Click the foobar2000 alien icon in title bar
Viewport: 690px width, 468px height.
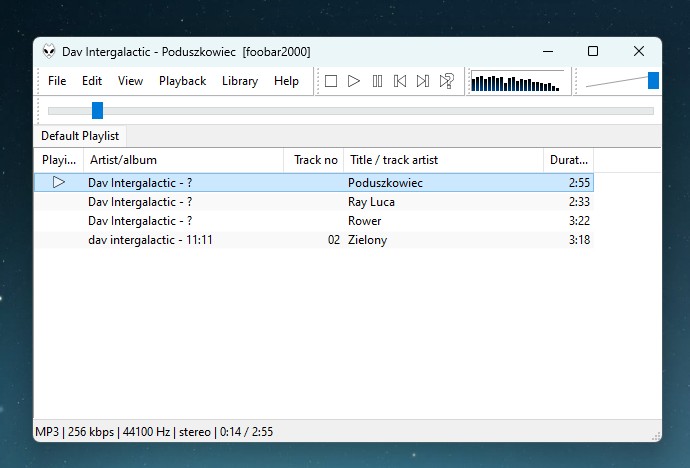pos(49,51)
